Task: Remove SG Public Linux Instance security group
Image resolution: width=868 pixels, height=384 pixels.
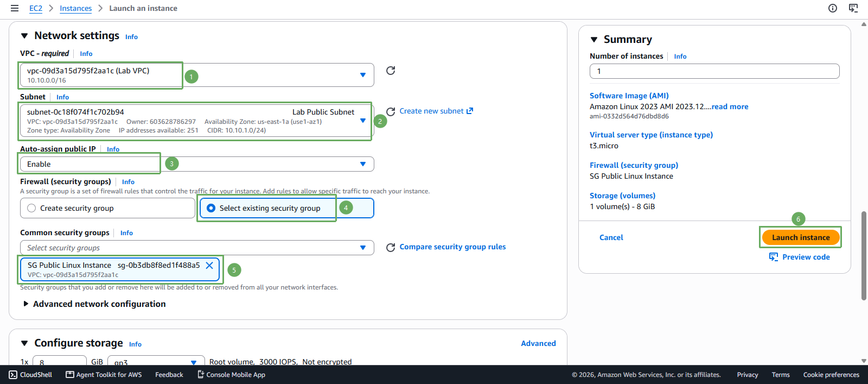Action: (209, 266)
